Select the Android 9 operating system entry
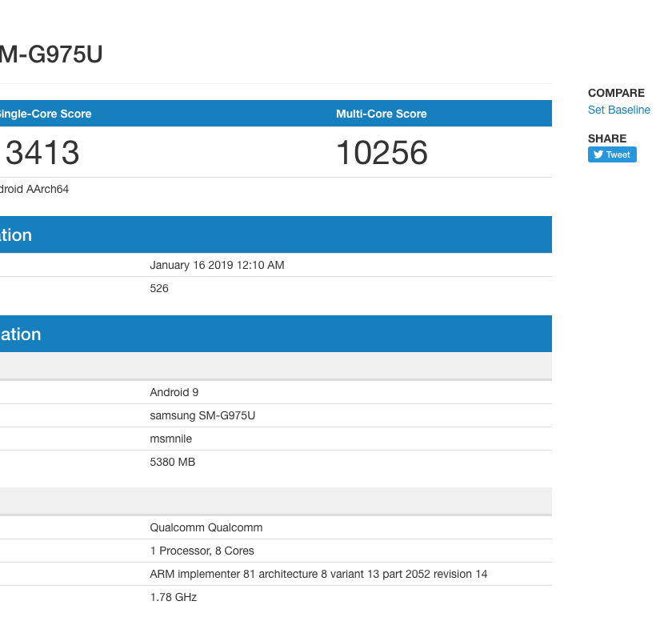 pos(174,392)
